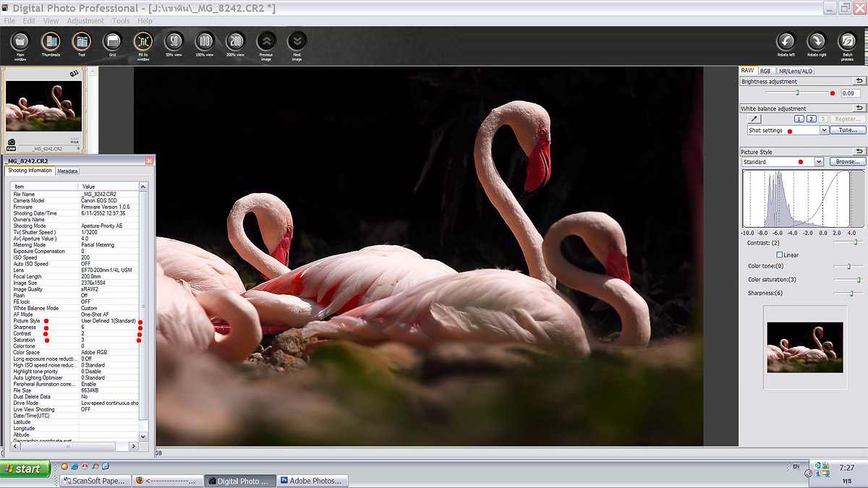Open the Adjustment menu

(85, 21)
